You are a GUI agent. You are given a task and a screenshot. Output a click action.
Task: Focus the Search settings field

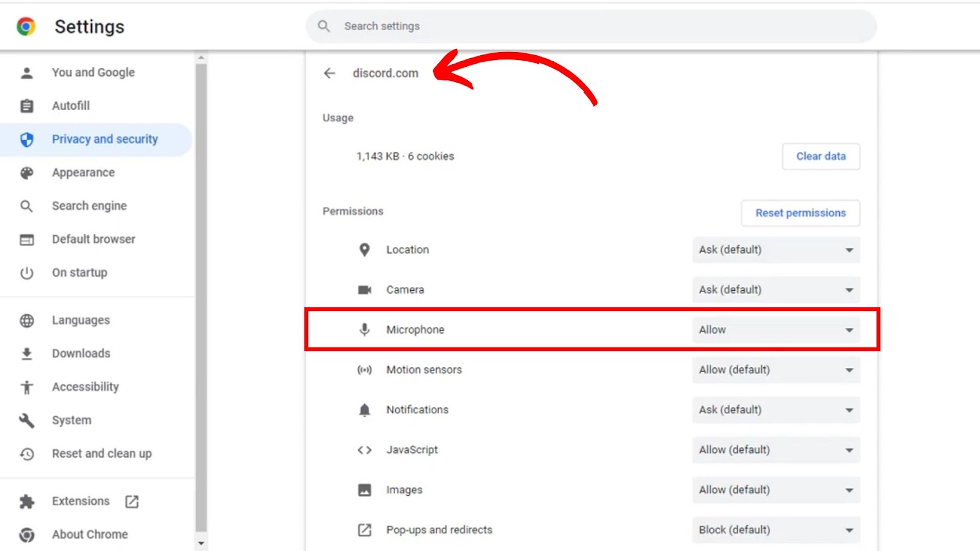590,26
